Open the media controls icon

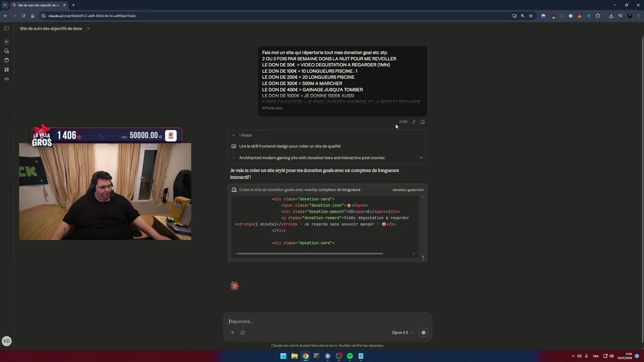(x=620, y=16)
